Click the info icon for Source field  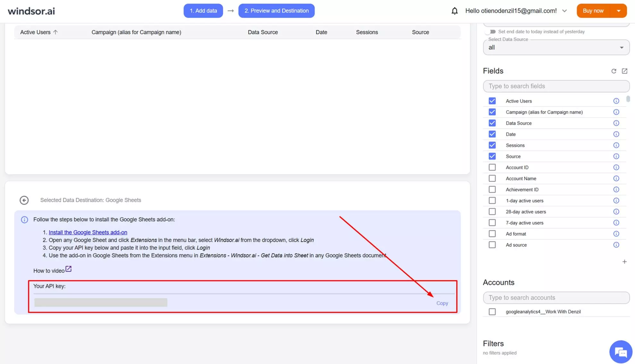tap(616, 156)
